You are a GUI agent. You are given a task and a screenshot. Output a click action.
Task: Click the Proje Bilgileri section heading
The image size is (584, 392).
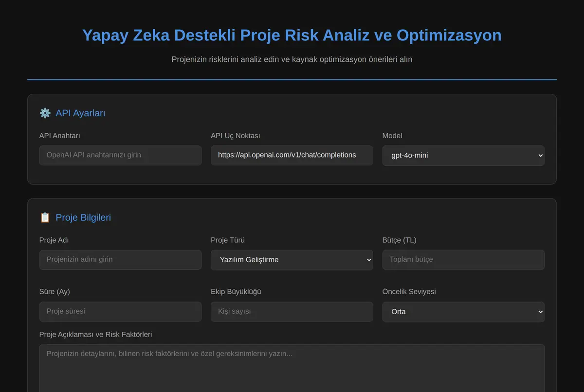click(x=83, y=217)
